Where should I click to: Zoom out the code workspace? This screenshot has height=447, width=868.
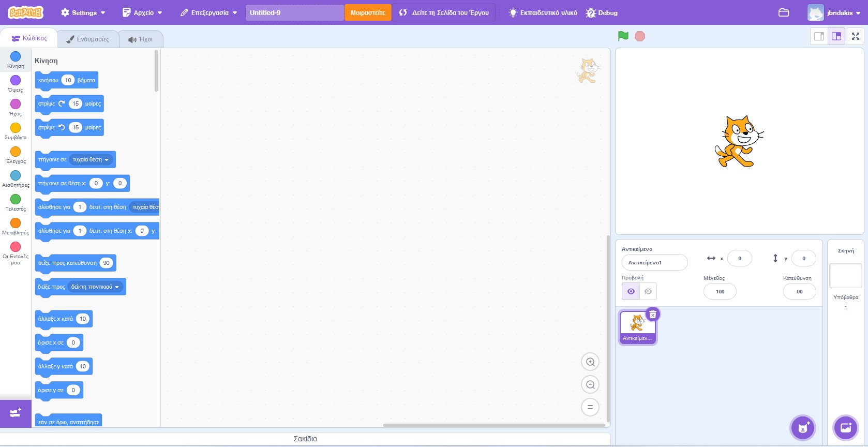pyautogui.click(x=590, y=384)
